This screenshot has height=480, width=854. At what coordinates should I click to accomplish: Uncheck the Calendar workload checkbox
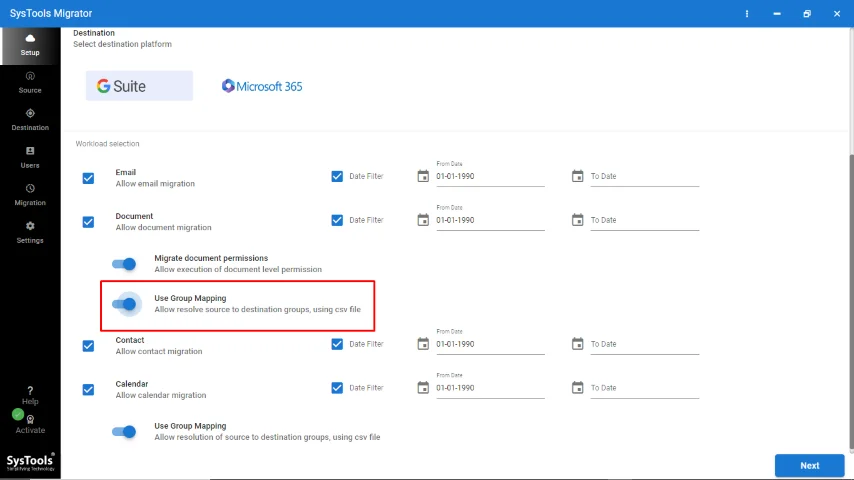pos(88,390)
